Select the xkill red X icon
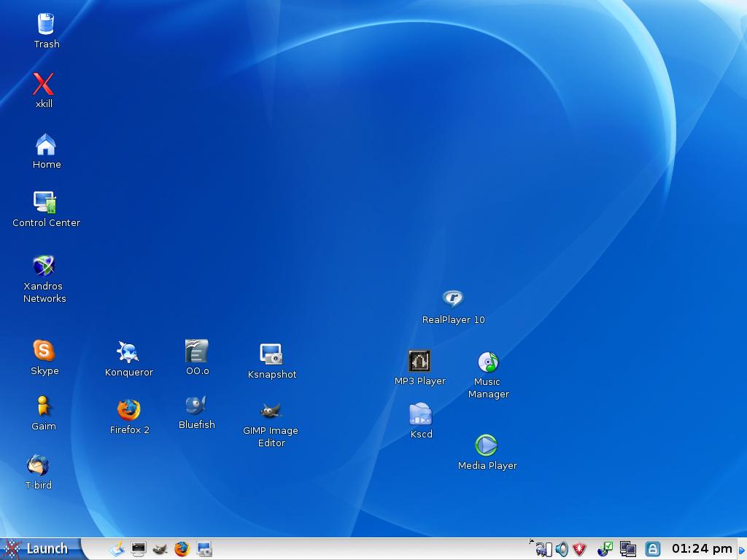Screen dimensions: 747x560 click(43, 84)
